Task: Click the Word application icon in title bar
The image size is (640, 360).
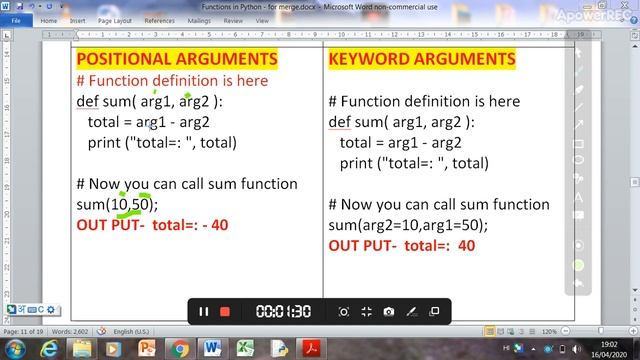Action: tap(5, 6)
